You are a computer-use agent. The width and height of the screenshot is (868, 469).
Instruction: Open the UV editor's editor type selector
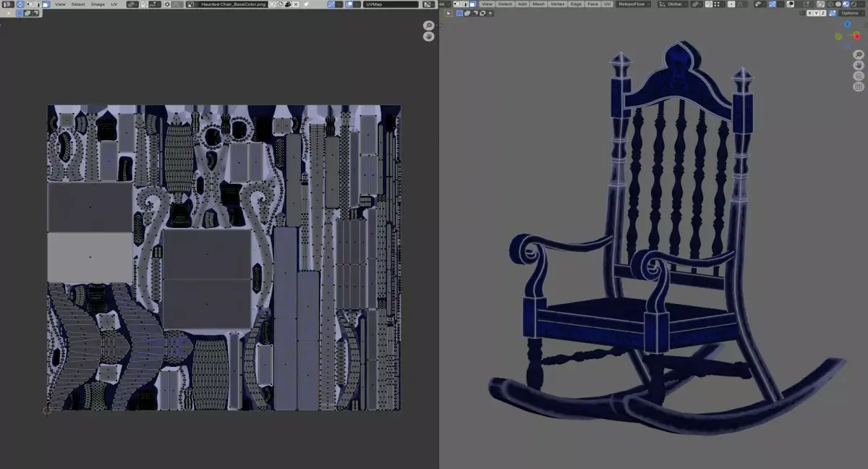click(x=9, y=4)
